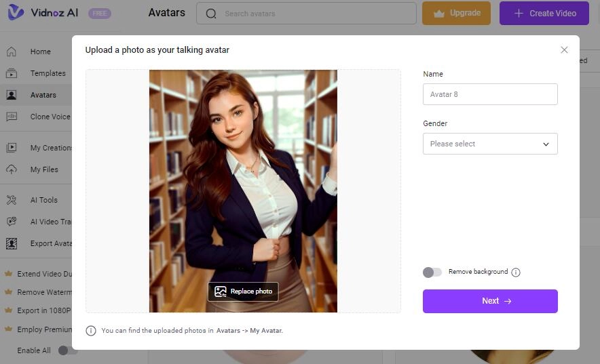Click the Avatars person icon in sidebar
This screenshot has width=600, height=364.
point(12,95)
